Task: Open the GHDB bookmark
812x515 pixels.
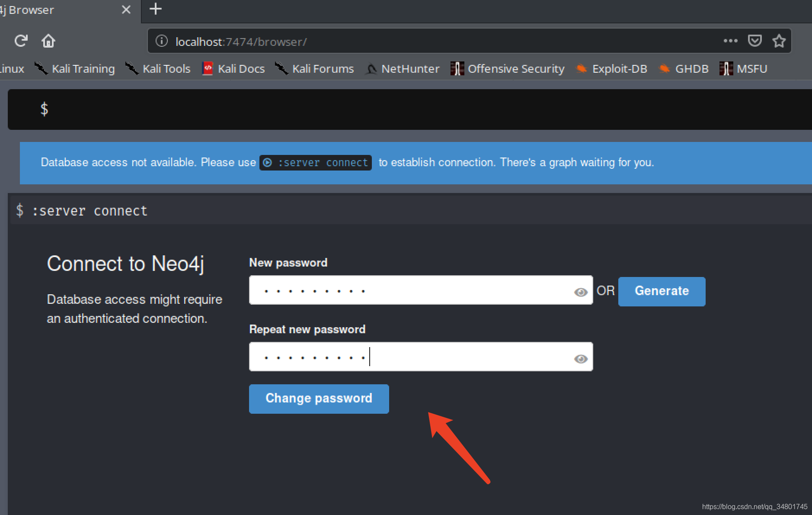Action: (684, 68)
